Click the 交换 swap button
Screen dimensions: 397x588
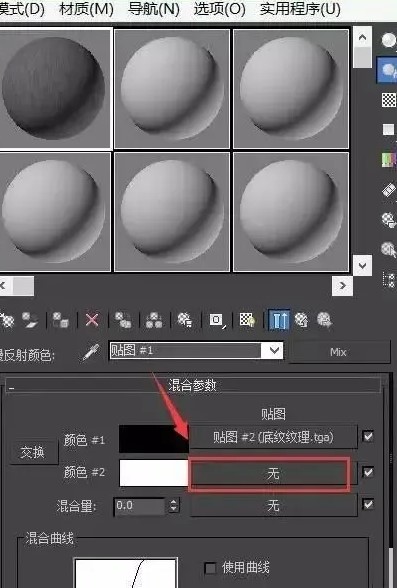click(33, 453)
